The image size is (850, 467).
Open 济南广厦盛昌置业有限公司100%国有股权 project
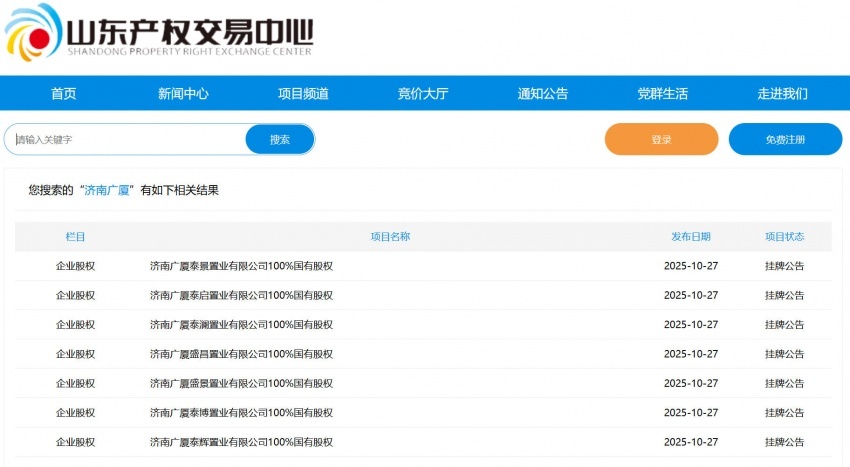point(241,354)
